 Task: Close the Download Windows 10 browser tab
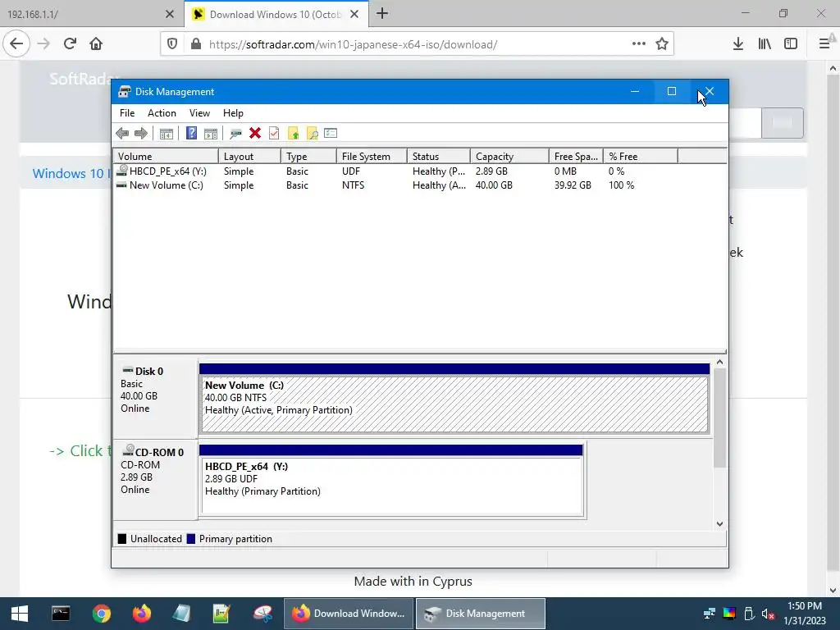(x=354, y=14)
